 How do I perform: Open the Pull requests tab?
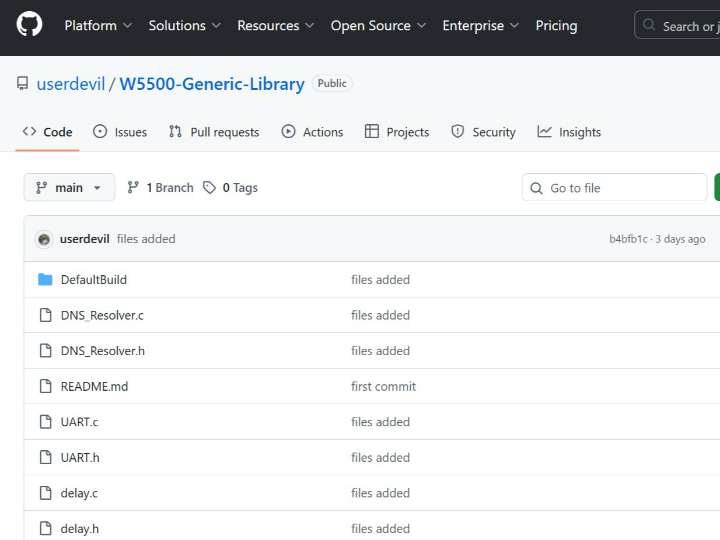(x=214, y=132)
